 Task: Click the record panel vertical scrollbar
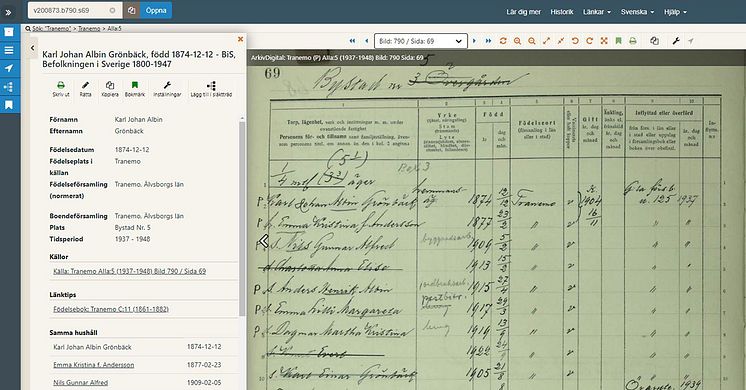(x=242, y=219)
